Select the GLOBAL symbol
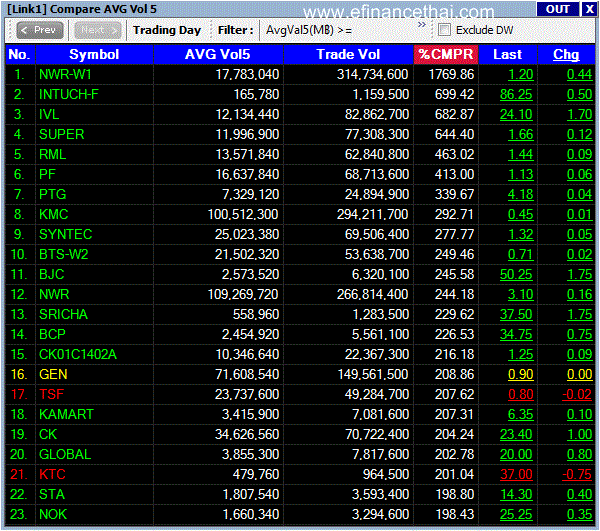Viewport: 600px width, 531px height. (x=65, y=454)
